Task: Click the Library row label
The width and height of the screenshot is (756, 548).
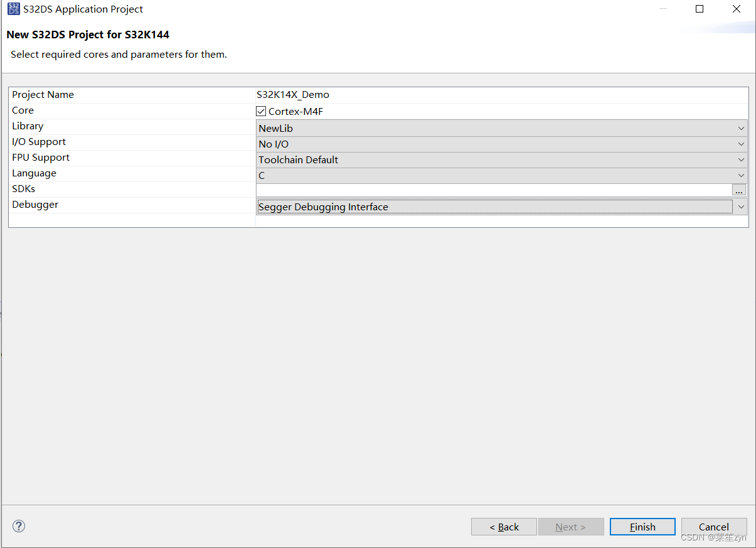Action: pyautogui.click(x=28, y=126)
